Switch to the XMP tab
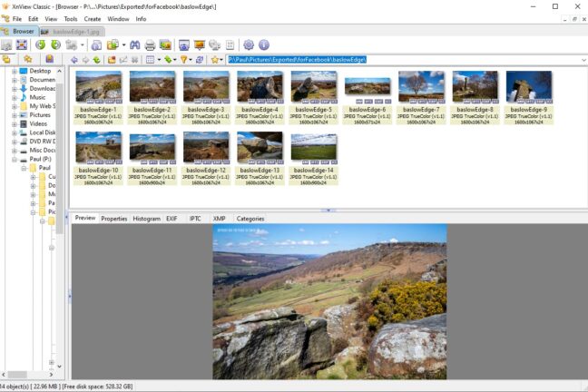This screenshot has width=588, height=392. 219,219
